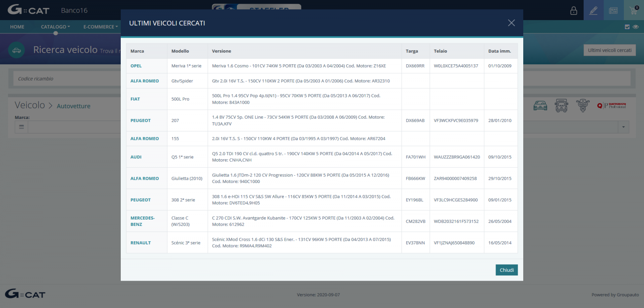
Task: Click the Autovetture breadcrumb link
Action: pos(74,106)
